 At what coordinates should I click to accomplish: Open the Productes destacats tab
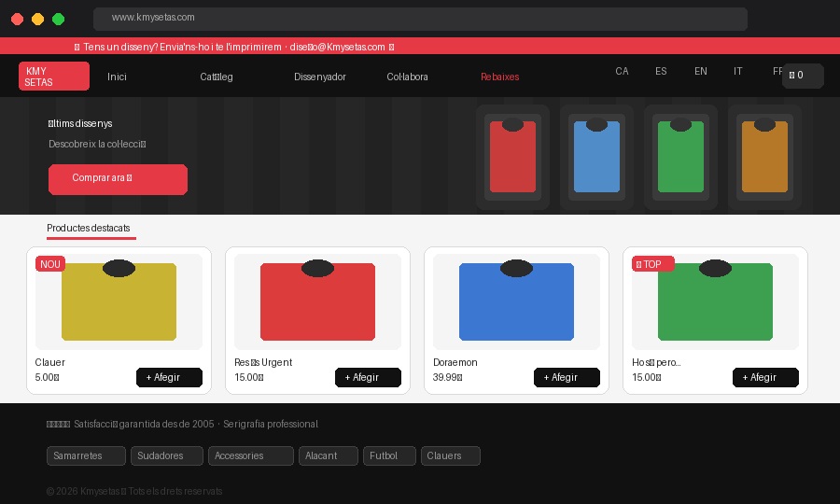click(x=91, y=229)
